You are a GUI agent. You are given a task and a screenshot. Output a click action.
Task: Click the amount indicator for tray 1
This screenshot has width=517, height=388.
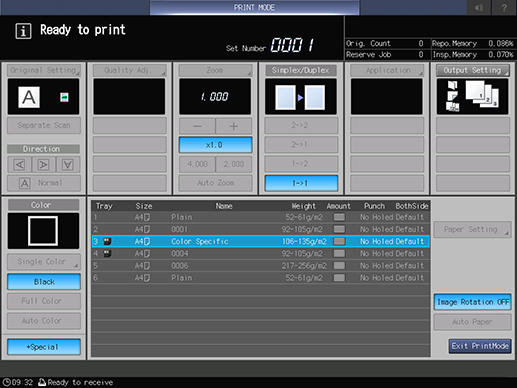339,217
